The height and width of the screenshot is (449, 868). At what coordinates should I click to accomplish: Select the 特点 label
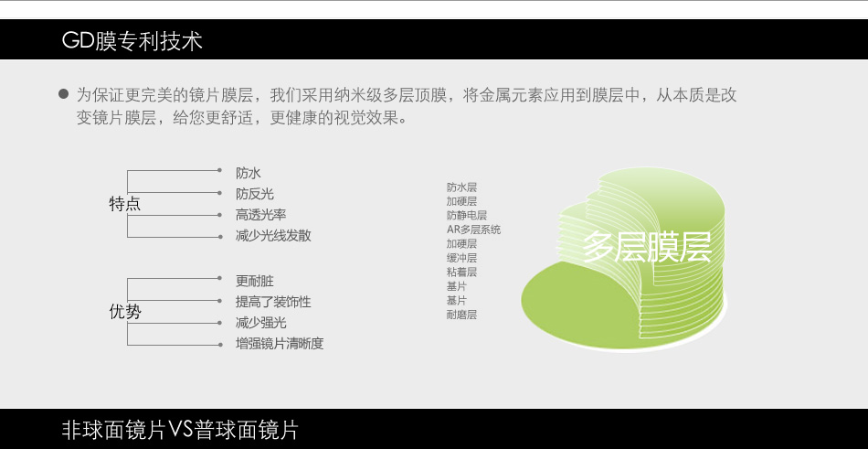tap(125, 203)
